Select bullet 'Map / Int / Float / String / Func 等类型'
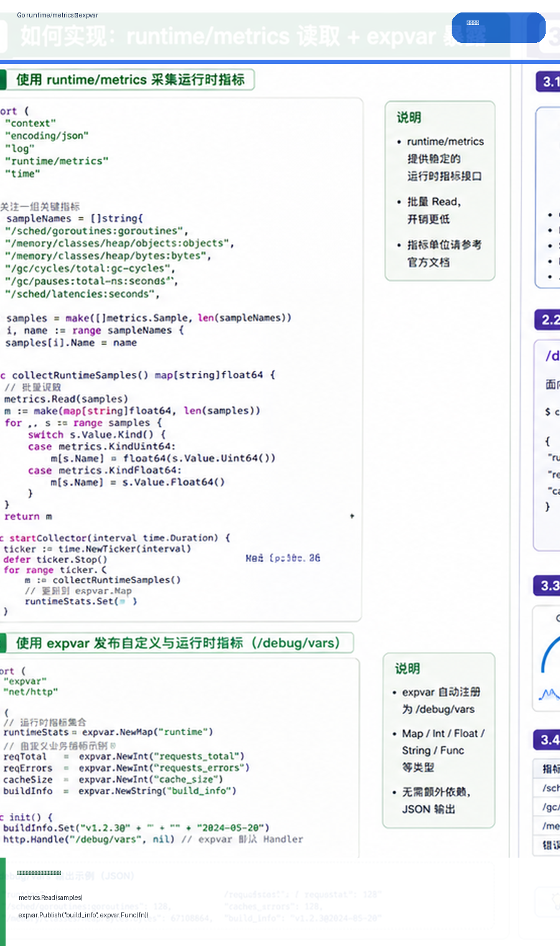560x946 pixels. [439, 751]
